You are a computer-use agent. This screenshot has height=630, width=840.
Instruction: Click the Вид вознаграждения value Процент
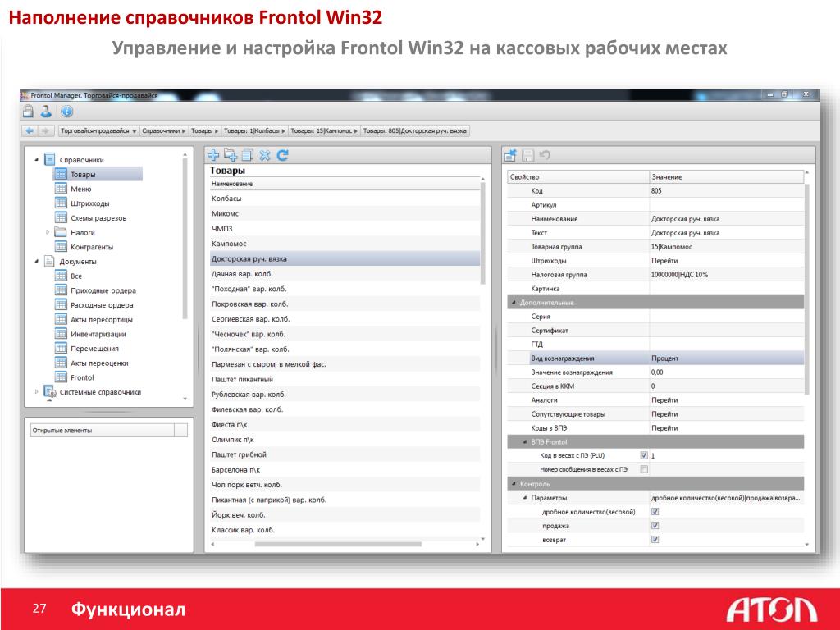[664, 358]
